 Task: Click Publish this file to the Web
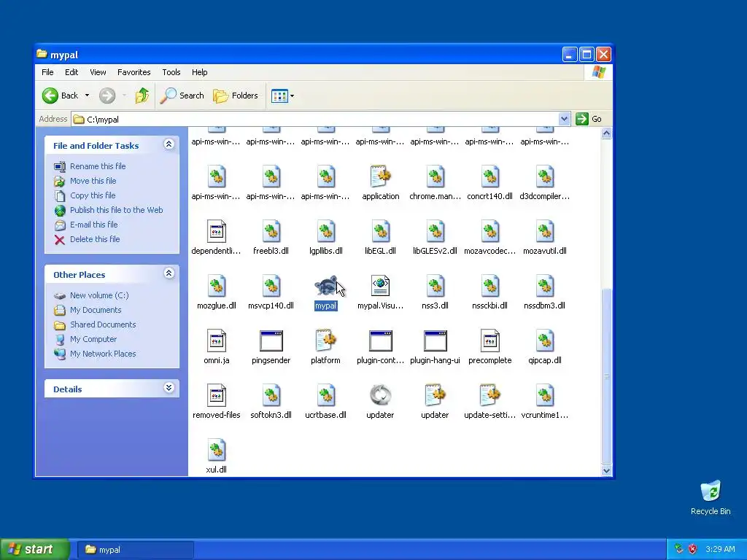[116, 210]
